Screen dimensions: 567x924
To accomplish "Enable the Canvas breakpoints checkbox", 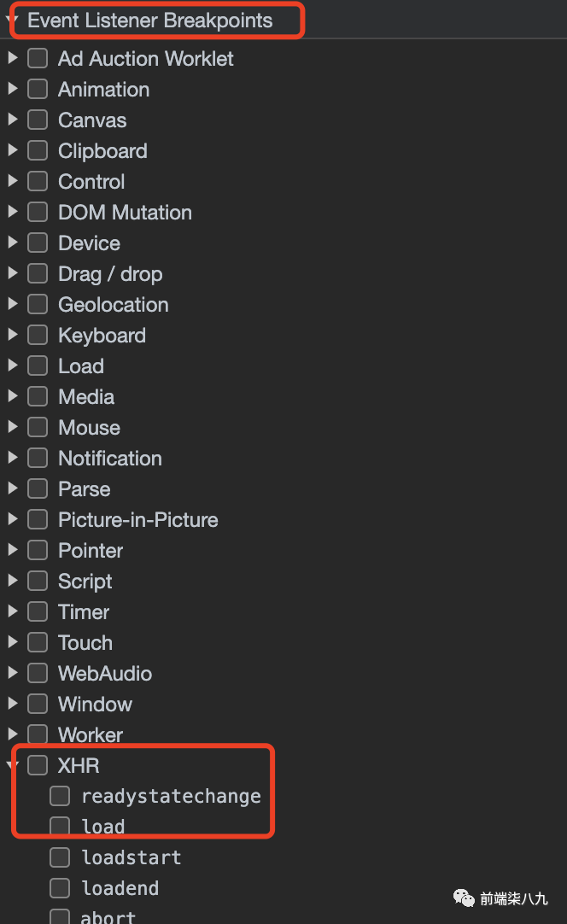I will coord(38,120).
